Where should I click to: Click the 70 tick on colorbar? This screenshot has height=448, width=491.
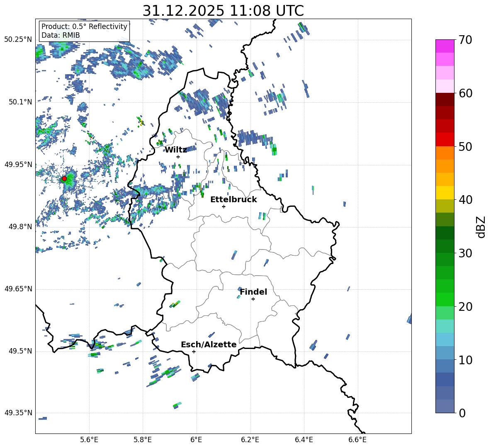465,40
